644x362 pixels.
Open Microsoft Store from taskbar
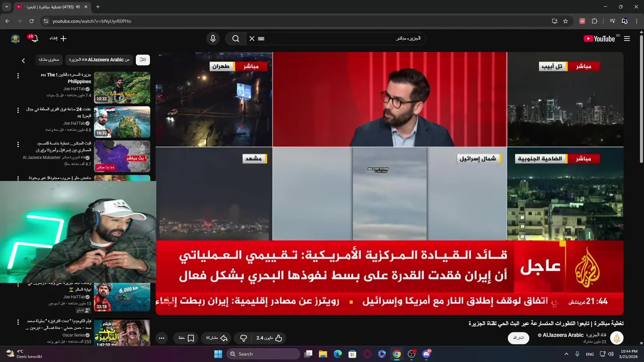tap(353, 354)
